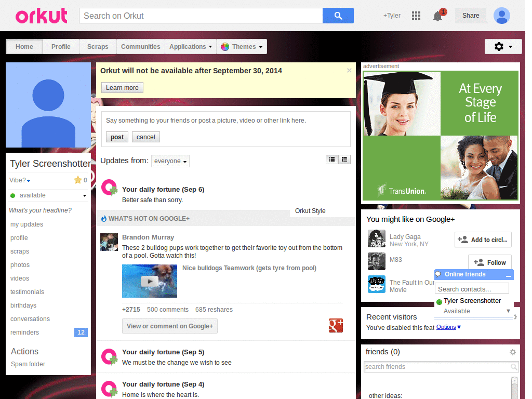The width and height of the screenshot is (532, 399).
Task: Switch to the compact list view icon
Action: tap(332, 159)
